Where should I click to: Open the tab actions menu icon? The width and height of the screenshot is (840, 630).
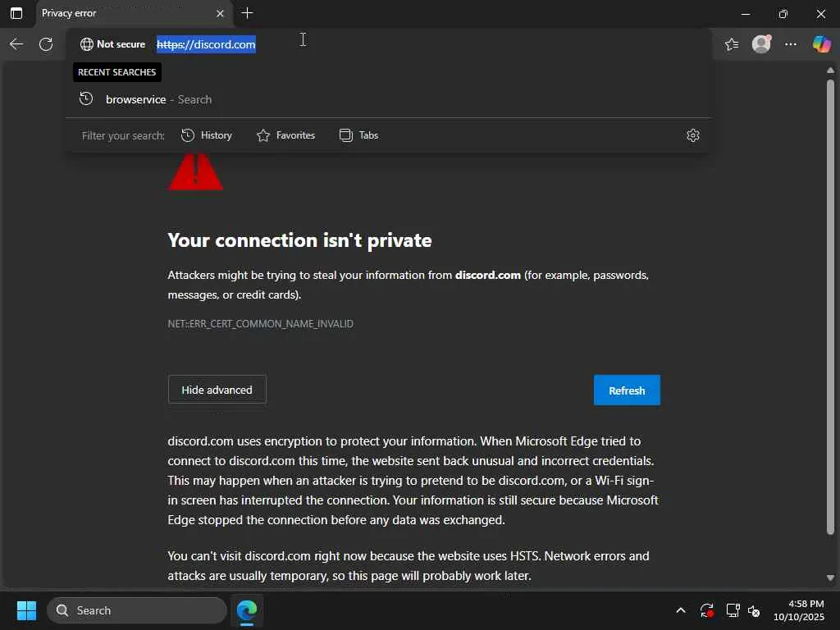[x=16, y=13]
